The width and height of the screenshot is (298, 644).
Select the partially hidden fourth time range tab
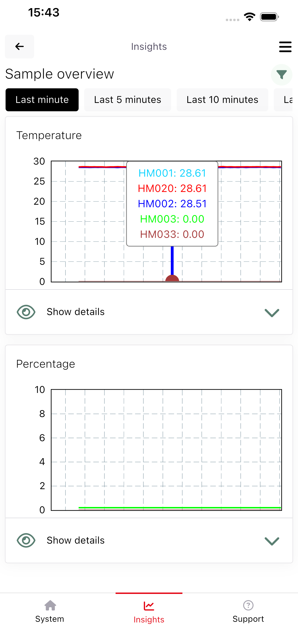(283, 100)
